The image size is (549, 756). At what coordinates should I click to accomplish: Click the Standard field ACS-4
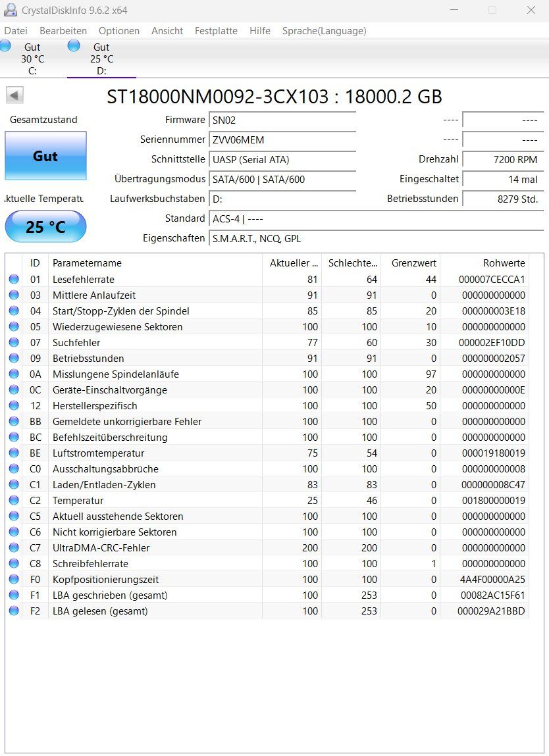[377, 219]
